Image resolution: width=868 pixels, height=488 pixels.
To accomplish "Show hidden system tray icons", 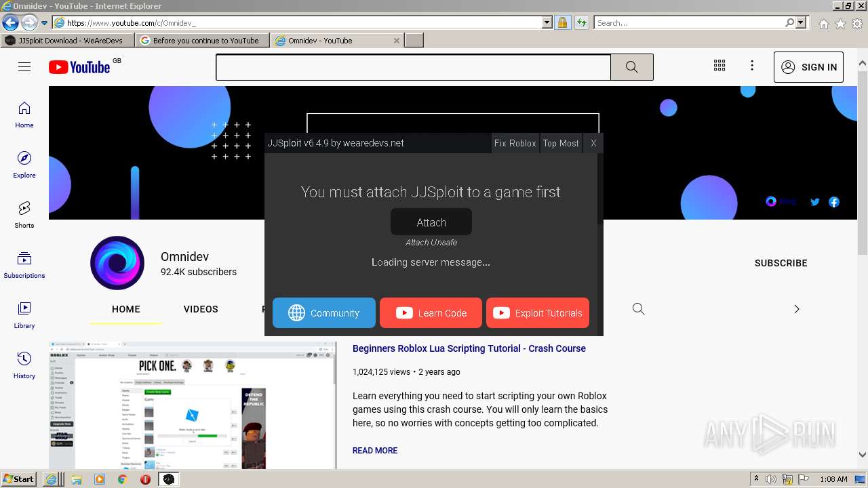I will (755, 479).
